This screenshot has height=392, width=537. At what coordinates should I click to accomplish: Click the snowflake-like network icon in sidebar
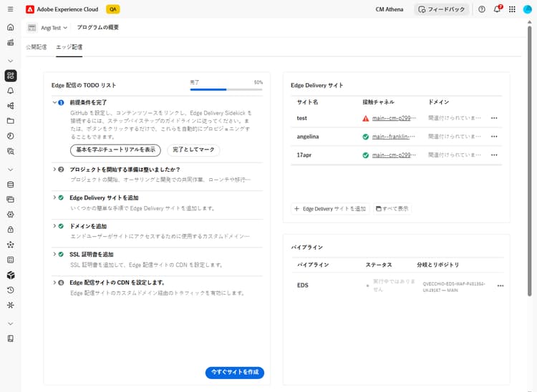(11, 305)
